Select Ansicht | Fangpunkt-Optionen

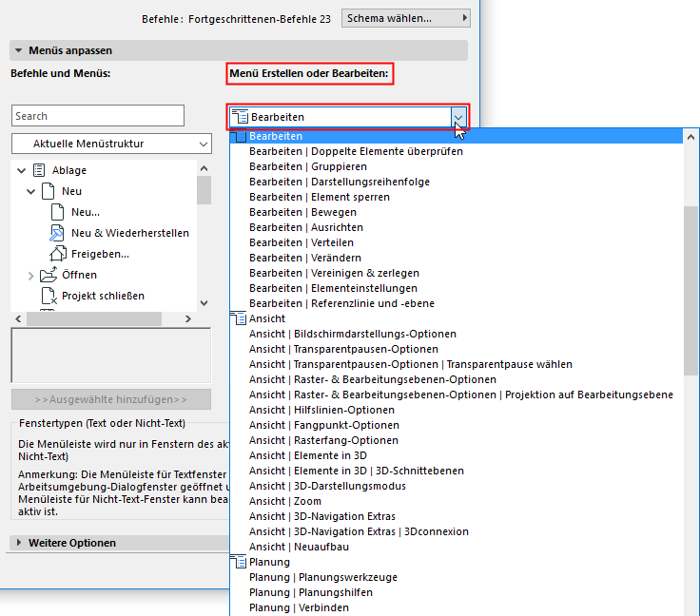tap(324, 425)
